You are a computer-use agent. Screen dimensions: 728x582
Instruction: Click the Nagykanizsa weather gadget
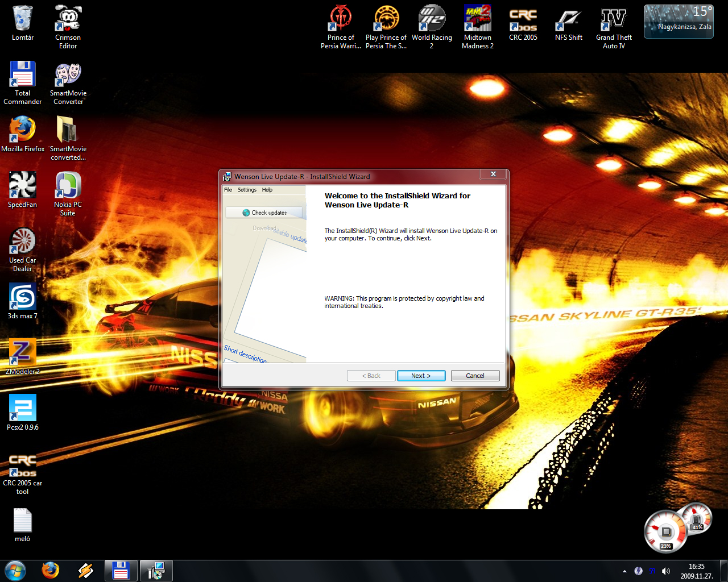(679, 22)
